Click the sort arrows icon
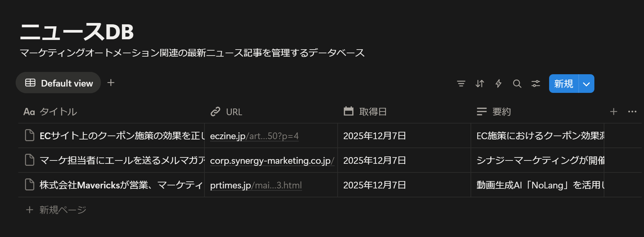 coord(480,84)
